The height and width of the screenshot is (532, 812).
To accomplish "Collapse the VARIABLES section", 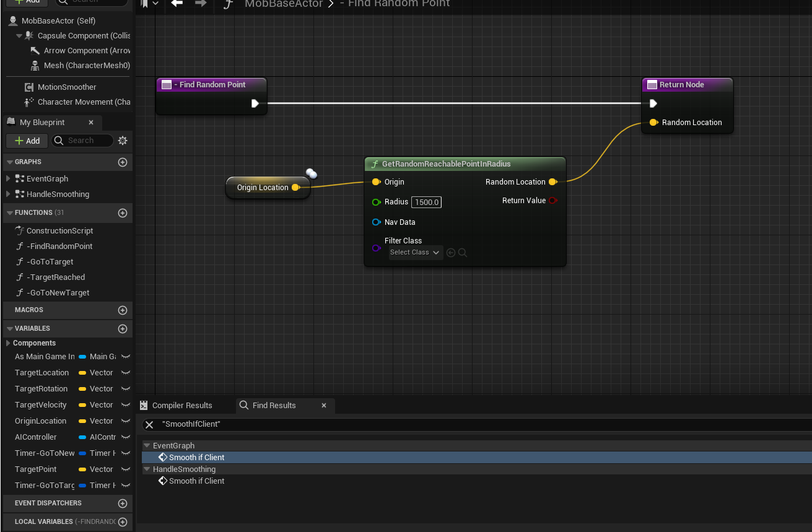I will (x=9, y=328).
